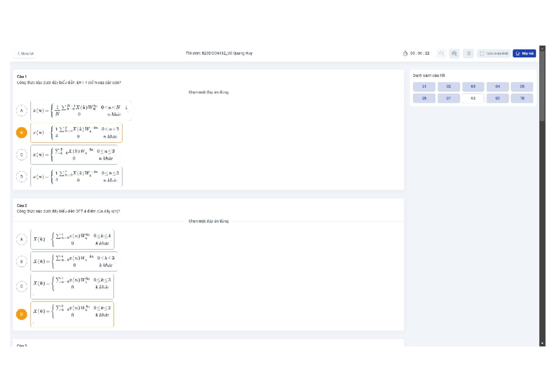Image resolution: width=555 pixels, height=392 pixels.
Task: Click the zoom in magnifier icon
Action: [x=454, y=54]
